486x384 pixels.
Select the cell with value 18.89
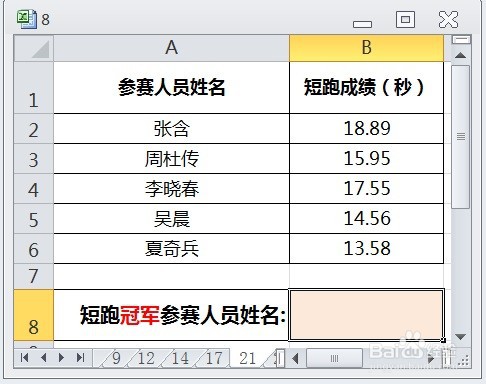pyautogui.click(x=367, y=129)
